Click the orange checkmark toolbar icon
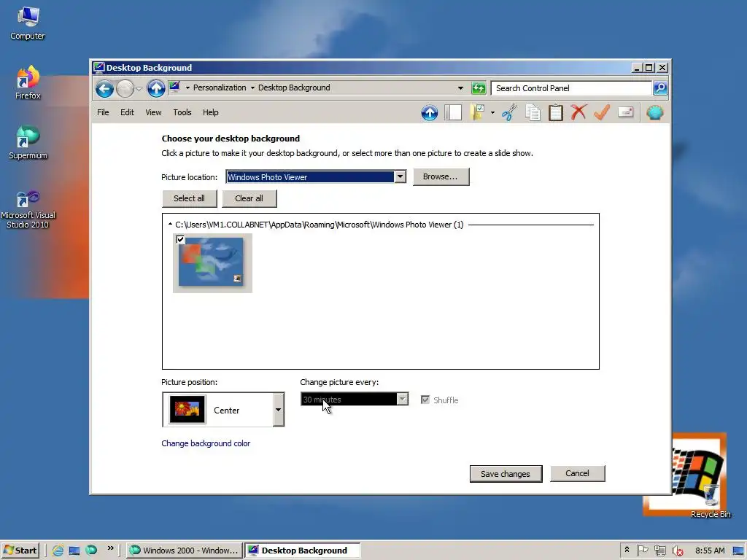 [x=602, y=113]
